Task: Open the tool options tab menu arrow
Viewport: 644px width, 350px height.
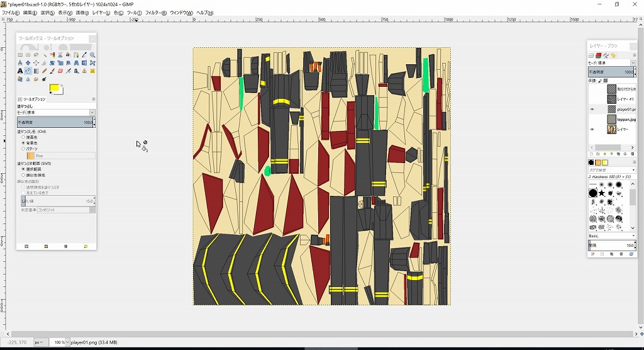Action: 94,99
